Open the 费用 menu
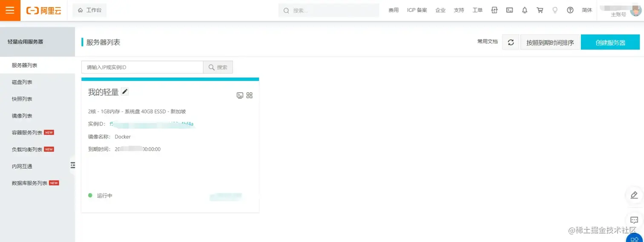 click(394, 10)
